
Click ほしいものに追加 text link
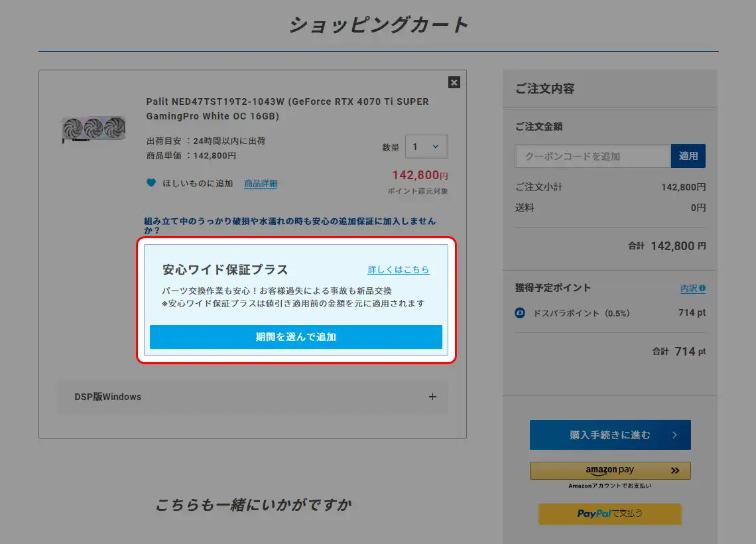click(x=198, y=183)
